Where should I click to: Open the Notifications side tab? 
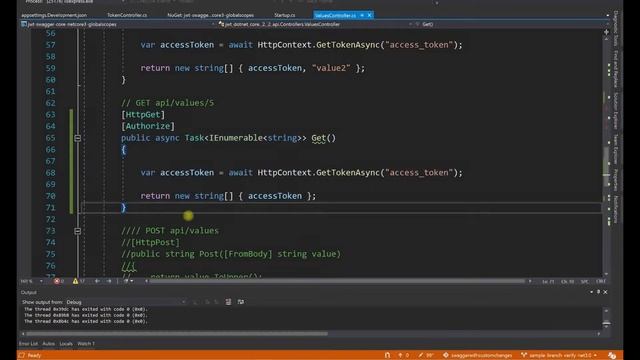pos(616,209)
